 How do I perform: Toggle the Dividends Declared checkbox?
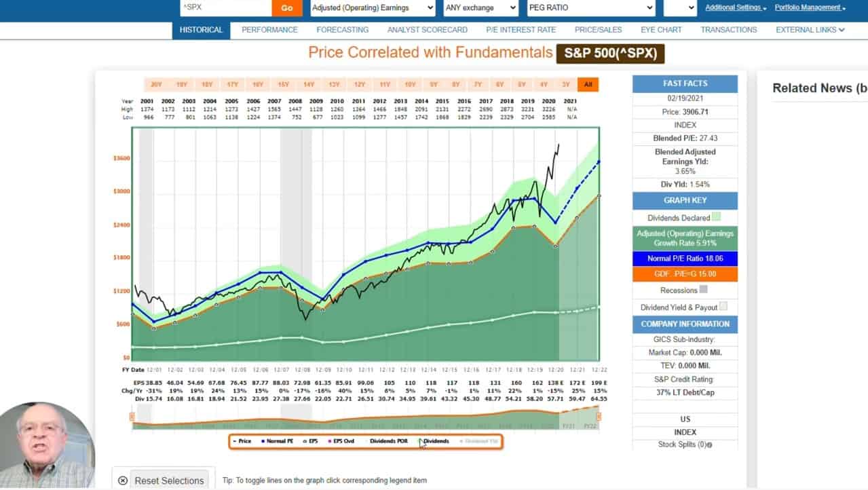[716, 218]
